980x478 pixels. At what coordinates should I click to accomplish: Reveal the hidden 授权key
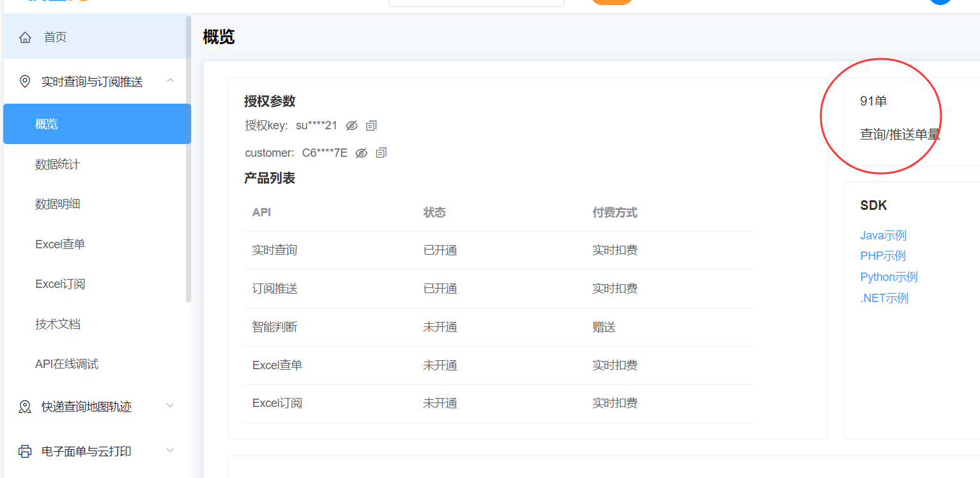(352, 126)
